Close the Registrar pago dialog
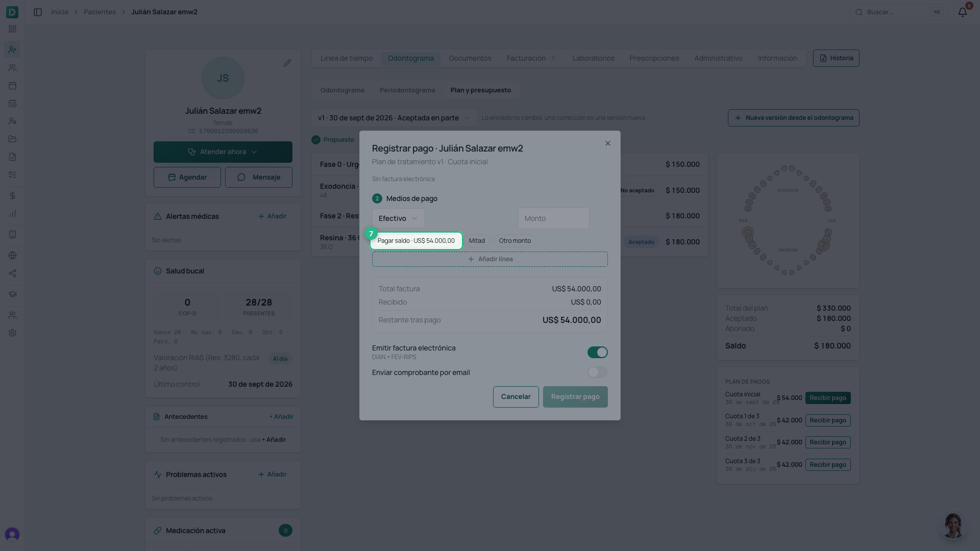 (607, 143)
